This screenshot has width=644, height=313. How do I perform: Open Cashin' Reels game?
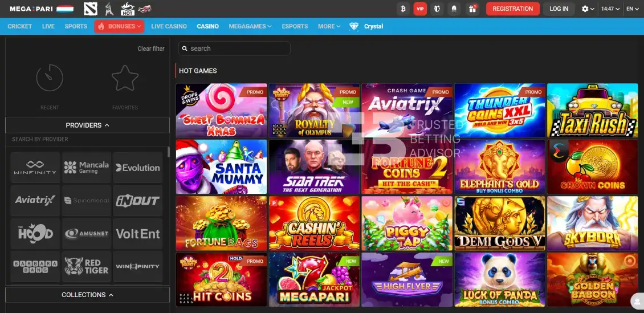pos(314,223)
